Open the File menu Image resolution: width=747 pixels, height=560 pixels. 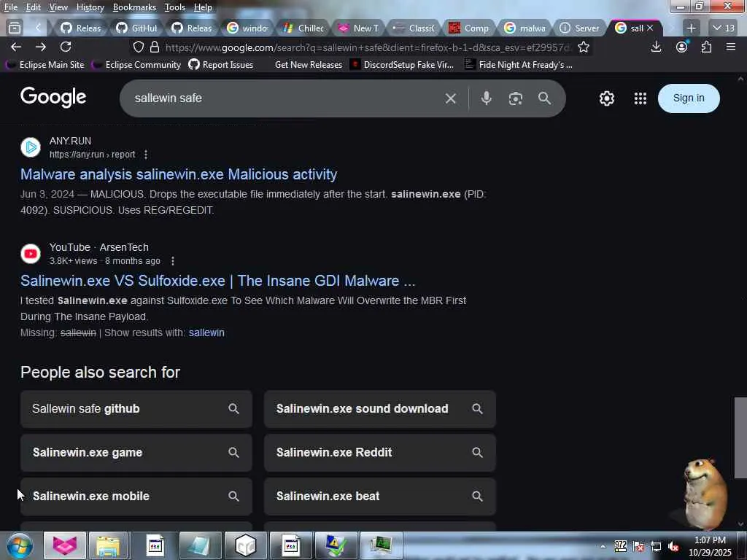point(10,7)
